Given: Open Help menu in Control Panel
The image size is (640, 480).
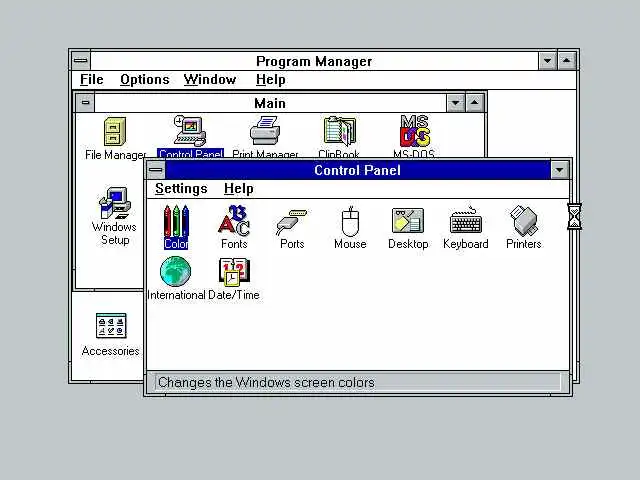Looking at the screenshot, I should 239,189.
